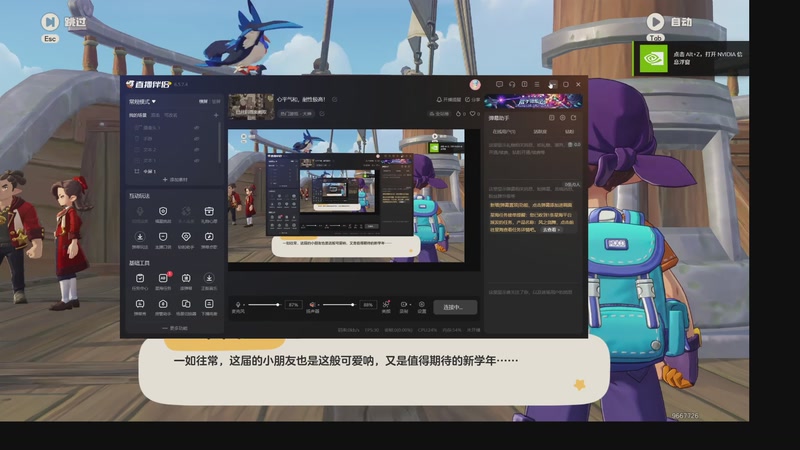Open the download-arrow interactive play tool
The height and width of the screenshot is (450, 800).
click(140, 239)
